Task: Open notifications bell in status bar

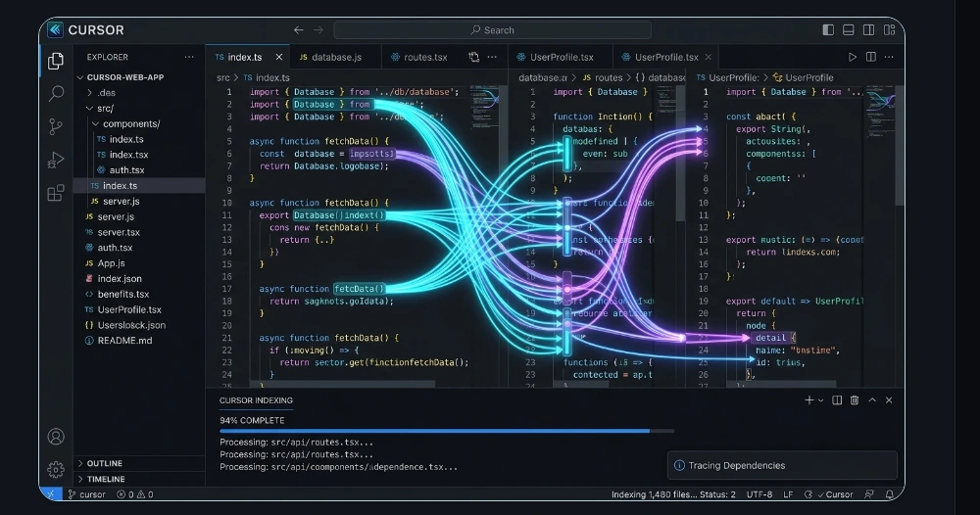Action: point(890,494)
